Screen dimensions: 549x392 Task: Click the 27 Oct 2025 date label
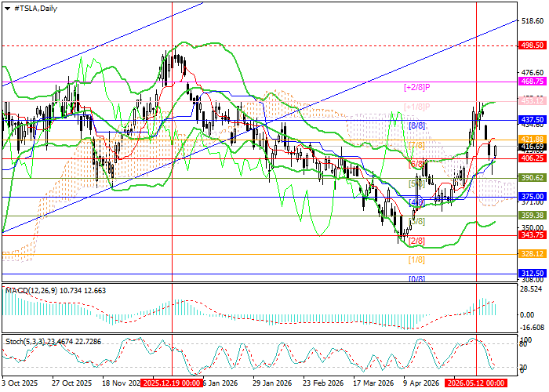pyautogui.click(x=71, y=383)
